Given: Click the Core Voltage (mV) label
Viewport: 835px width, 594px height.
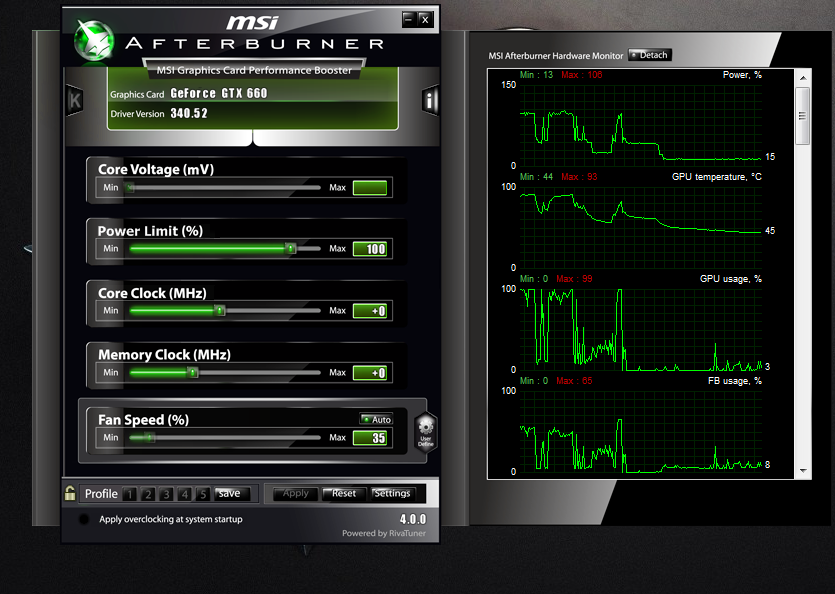Looking at the screenshot, I should click(x=156, y=169).
